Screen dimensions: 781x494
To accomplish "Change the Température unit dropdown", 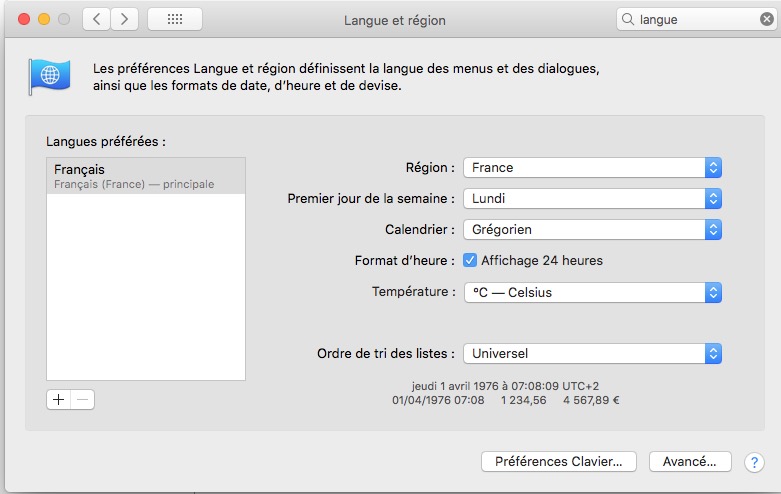I will tap(591, 292).
